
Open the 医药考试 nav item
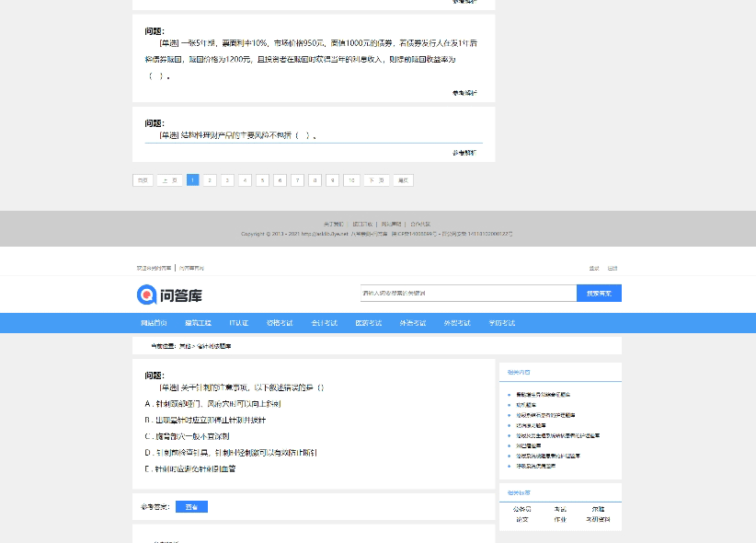coord(369,323)
